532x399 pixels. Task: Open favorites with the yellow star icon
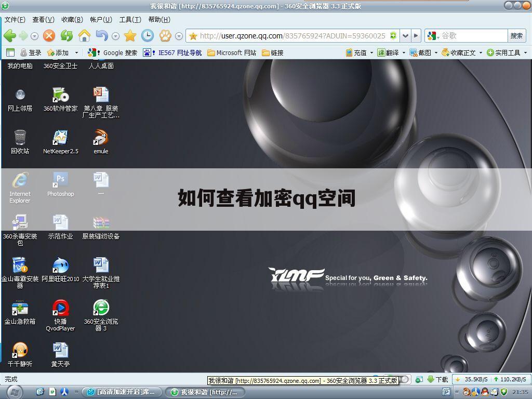coord(130,36)
